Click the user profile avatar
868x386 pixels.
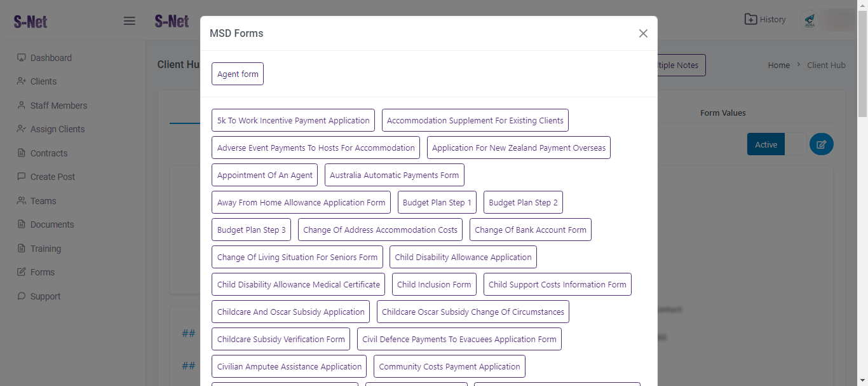pos(810,20)
